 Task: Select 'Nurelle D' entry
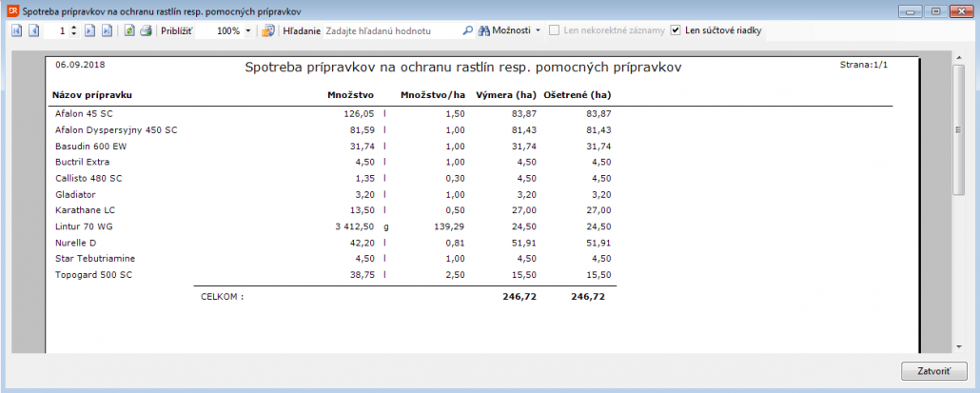[75, 243]
